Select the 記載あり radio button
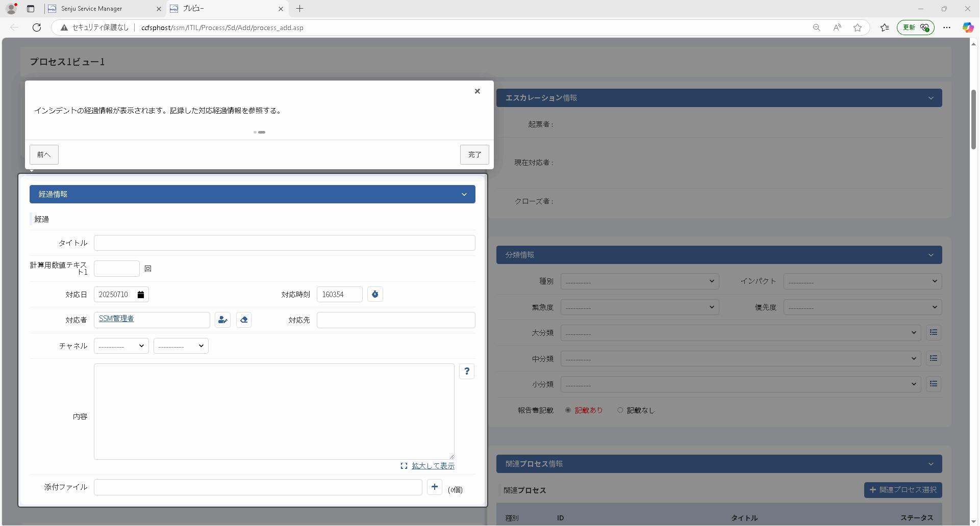Screen dimensions: 980x526 [568, 410]
